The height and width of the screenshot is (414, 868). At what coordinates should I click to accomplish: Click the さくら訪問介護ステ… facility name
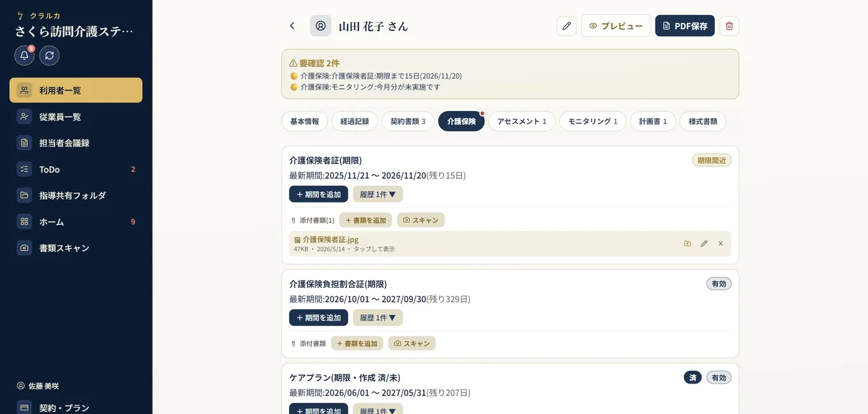pos(74,32)
